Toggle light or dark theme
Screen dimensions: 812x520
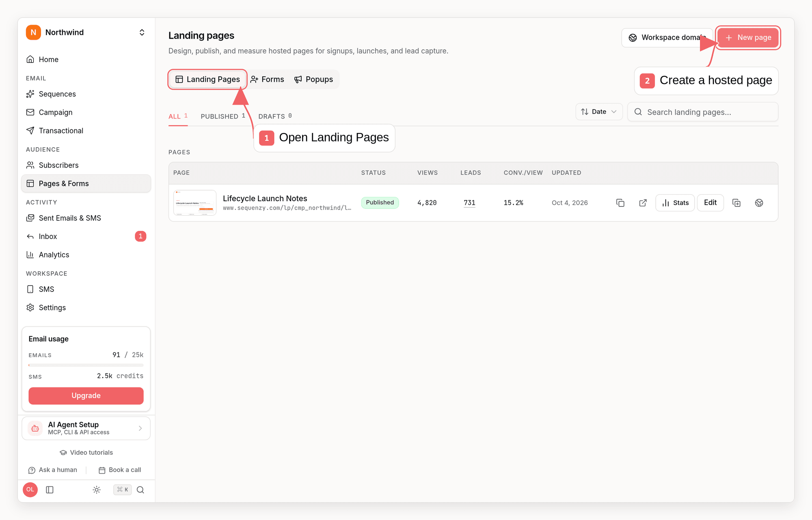(x=97, y=490)
